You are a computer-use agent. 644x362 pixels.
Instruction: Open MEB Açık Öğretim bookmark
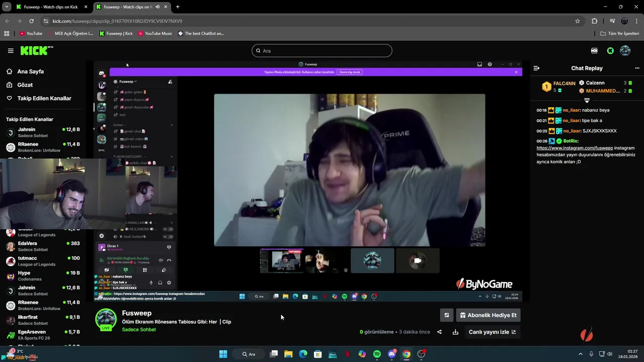pyautogui.click(x=71, y=34)
